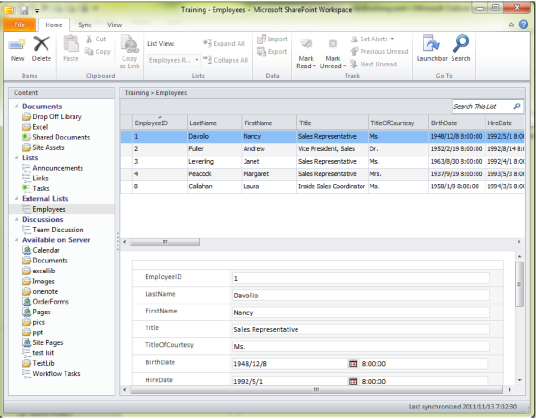Screen dimensions: 536x419
Task: Click the Mark Unread icon
Action: click(333, 44)
